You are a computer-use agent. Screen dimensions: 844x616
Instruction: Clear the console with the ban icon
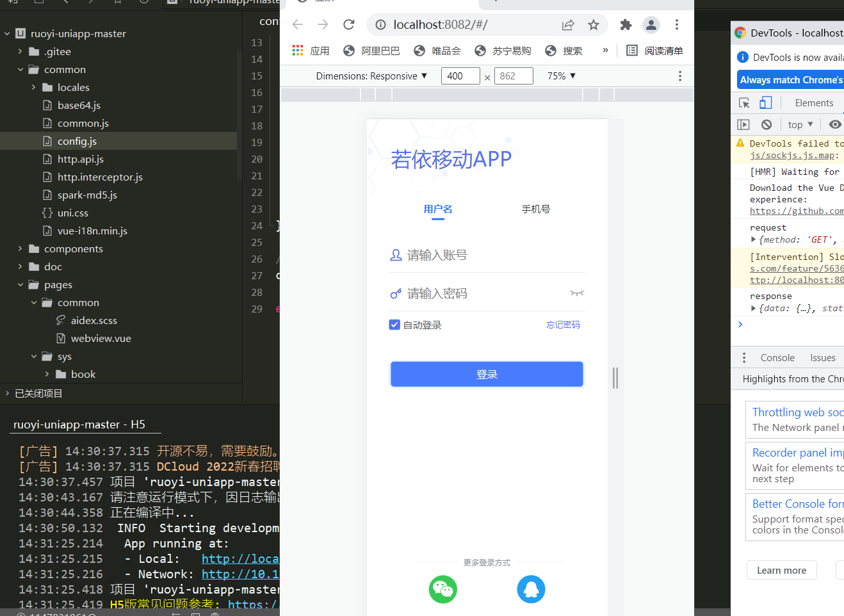[766, 124]
